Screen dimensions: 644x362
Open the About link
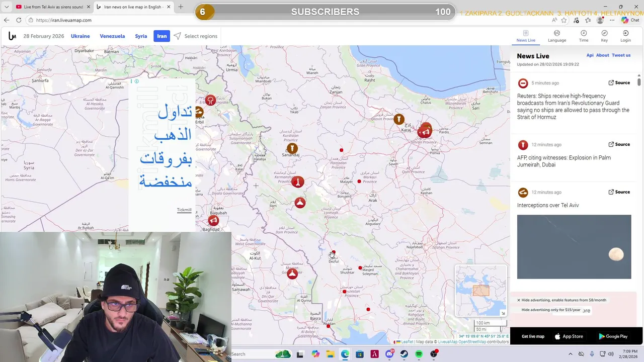[x=602, y=55]
